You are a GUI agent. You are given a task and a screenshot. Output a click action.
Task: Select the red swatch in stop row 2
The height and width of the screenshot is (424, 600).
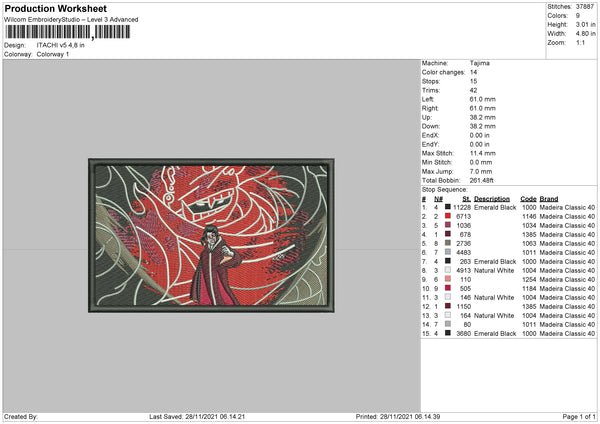pyautogui.click(x=448, y=216)
